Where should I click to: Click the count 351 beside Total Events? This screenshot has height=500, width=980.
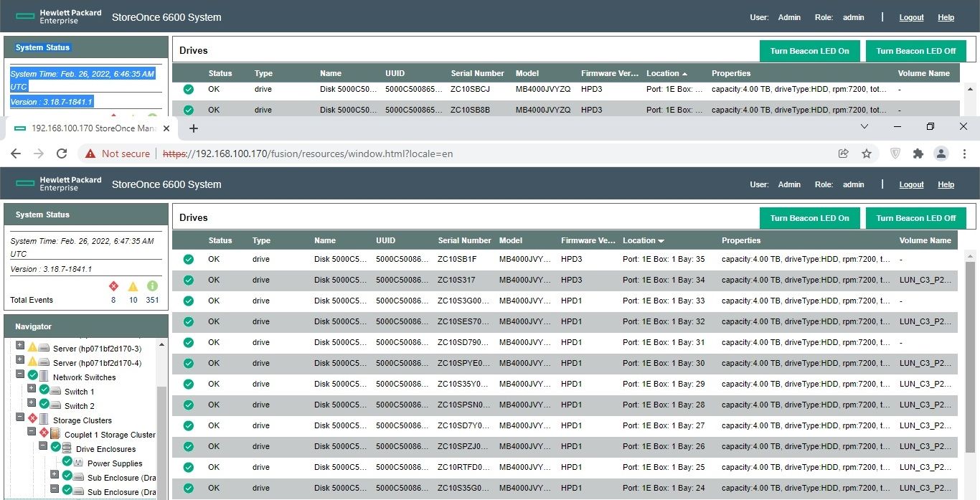[152, 300]
